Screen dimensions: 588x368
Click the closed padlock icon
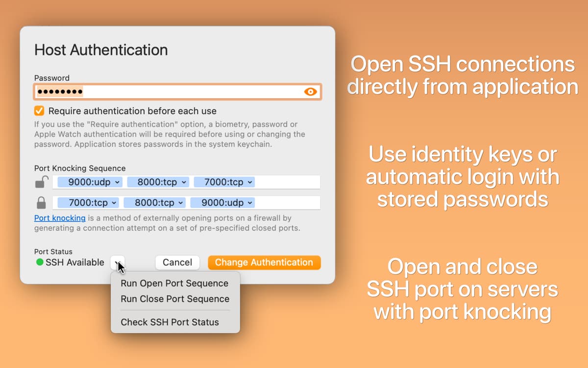click(x=42, y=202)
